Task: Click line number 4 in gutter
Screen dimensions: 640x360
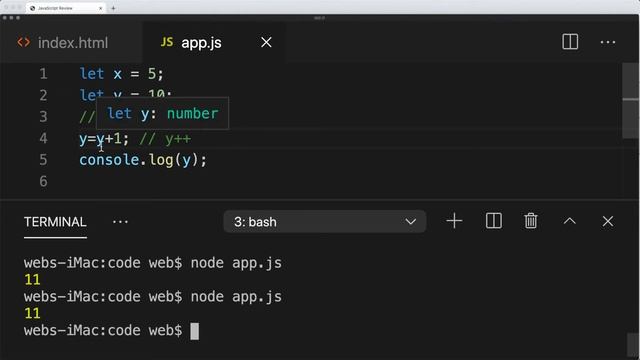Action: tap(43, 138)
